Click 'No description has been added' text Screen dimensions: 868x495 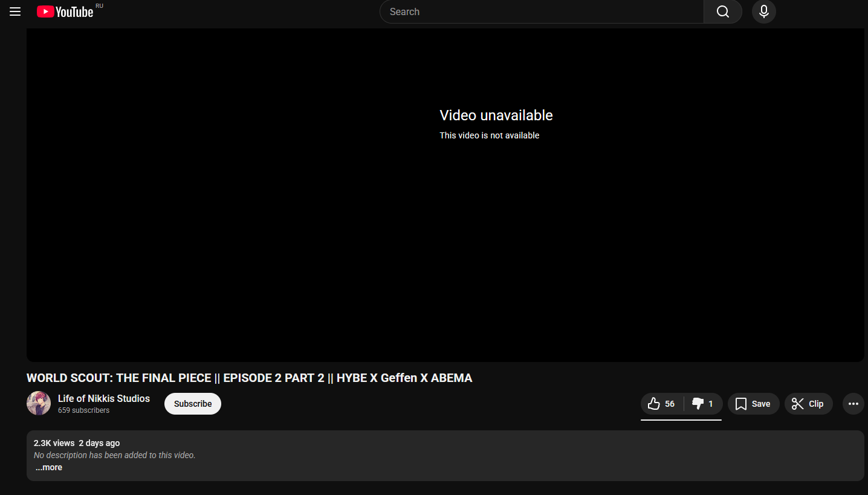[x=115, y=455]
